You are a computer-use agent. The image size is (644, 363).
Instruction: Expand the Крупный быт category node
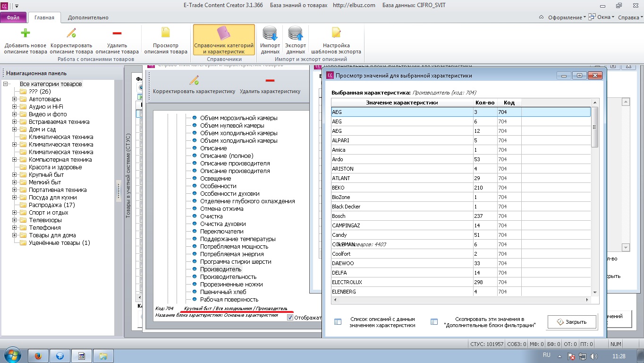15,175
